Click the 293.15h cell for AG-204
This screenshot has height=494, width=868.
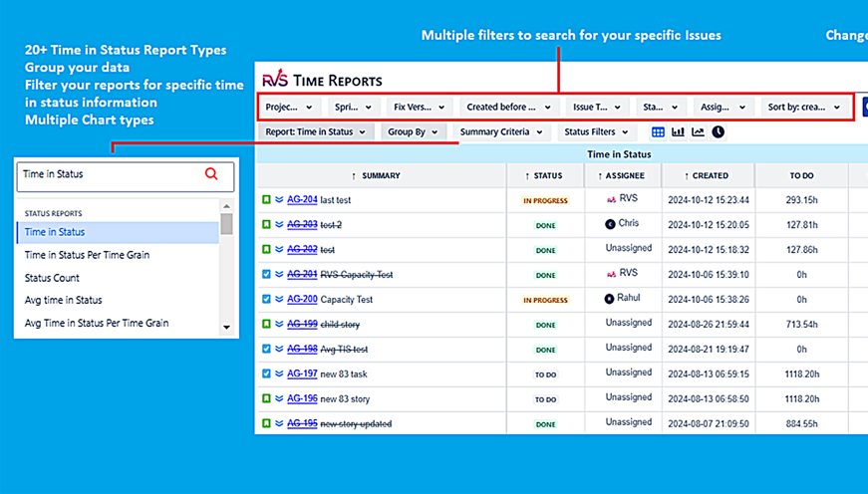pos(801,200)
